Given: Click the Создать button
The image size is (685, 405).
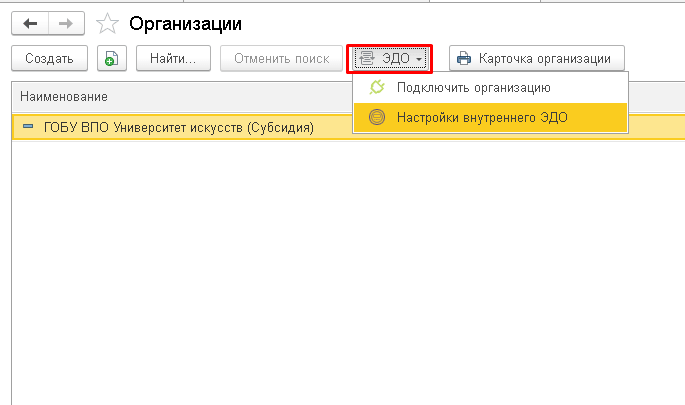Looking at the screenshot, I should coord(49,58).
